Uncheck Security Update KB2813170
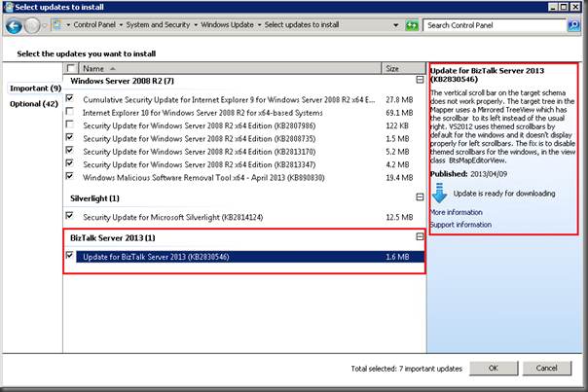 pos(69,150)
